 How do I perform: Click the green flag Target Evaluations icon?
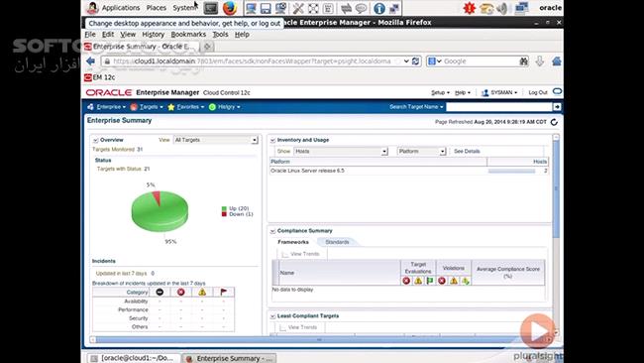coord(430,281)
